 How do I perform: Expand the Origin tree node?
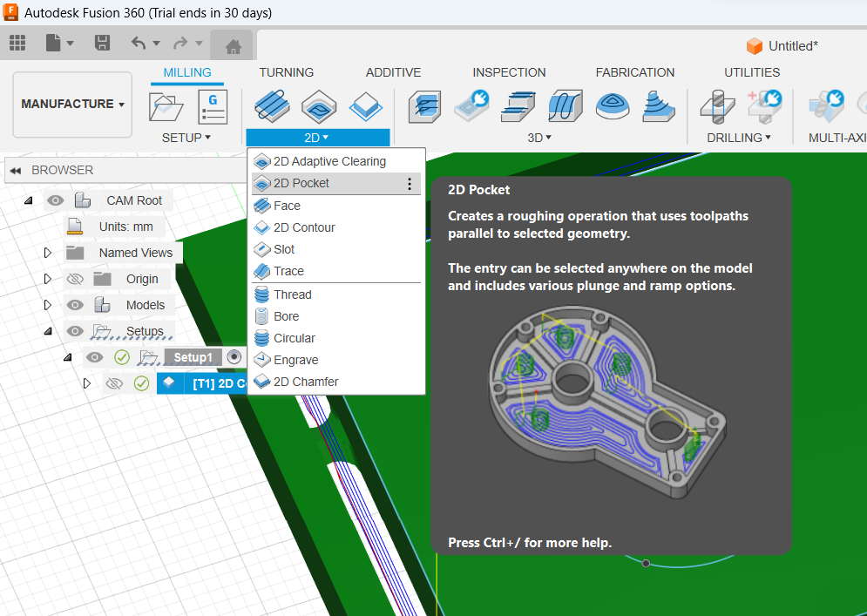tap(48, 279)
